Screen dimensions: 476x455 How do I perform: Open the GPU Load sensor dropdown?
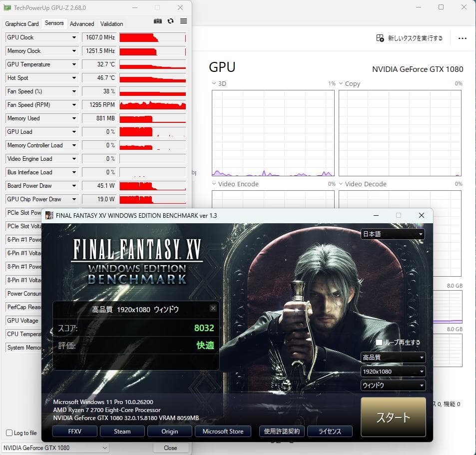[x=74, y=132]
